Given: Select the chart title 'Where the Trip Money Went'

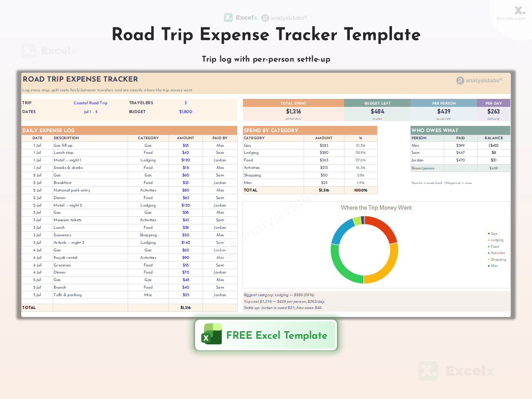Looking at the screenshot, I should tap(376, 207).
